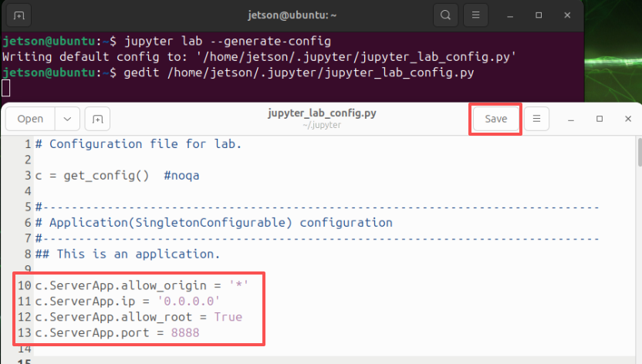The width and height of the screenshot is (642, 364).
Task: Click the Open button in gedit
Action: (30, 119)
